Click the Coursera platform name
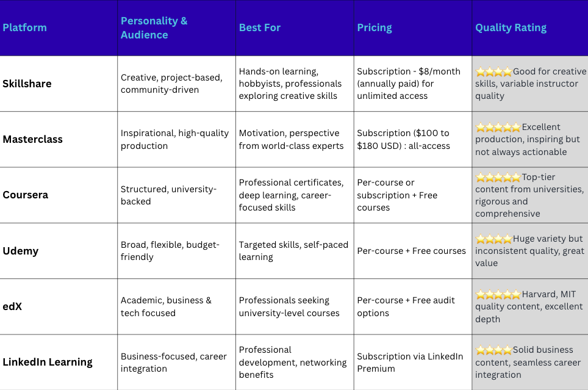Image resolution: width=588 pixels, height=390 pixels. pos(26,195)
